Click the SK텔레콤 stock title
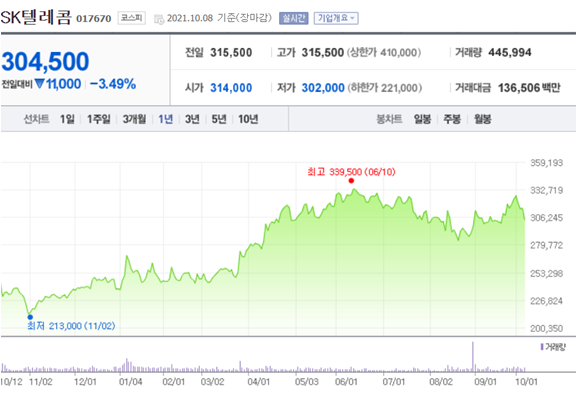This screenshot has height=395, width=577. point(36,17)
